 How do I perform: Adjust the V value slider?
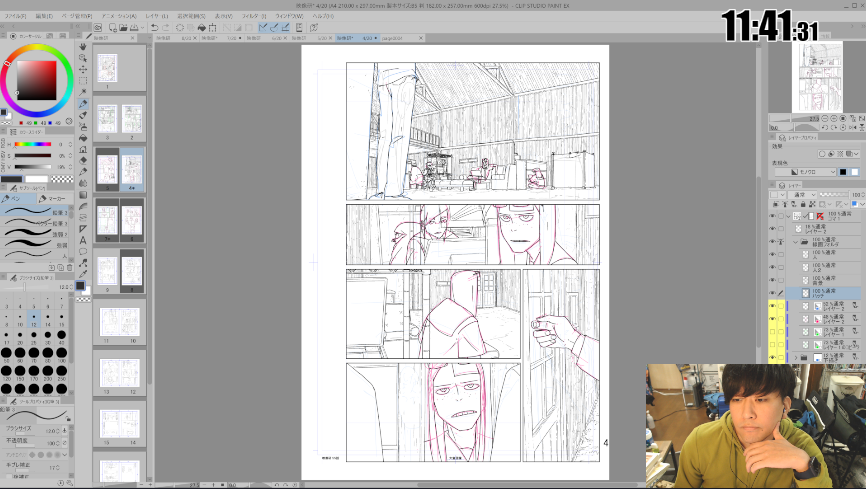point(33,166)
